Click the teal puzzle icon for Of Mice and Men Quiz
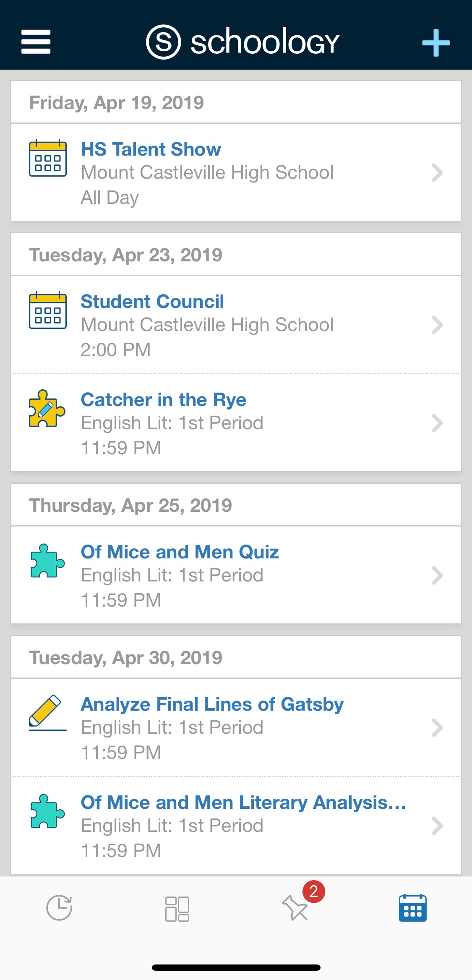 point(47,561)
